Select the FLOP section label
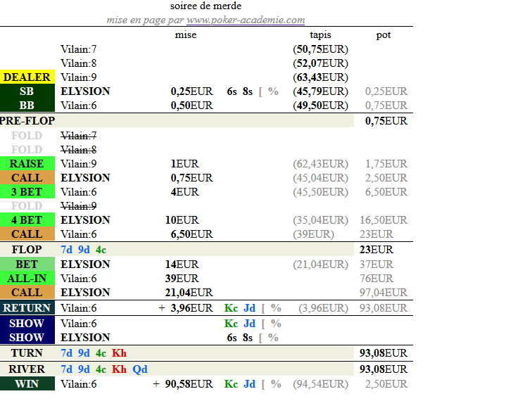 (x=27, y=249)
